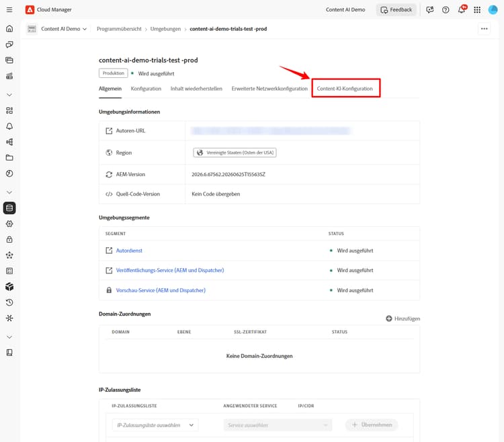Screen dimensions: 504x442
Task: Switch to the Erweiterte Netzwerkkonfiguration tab
Action: 269,89
